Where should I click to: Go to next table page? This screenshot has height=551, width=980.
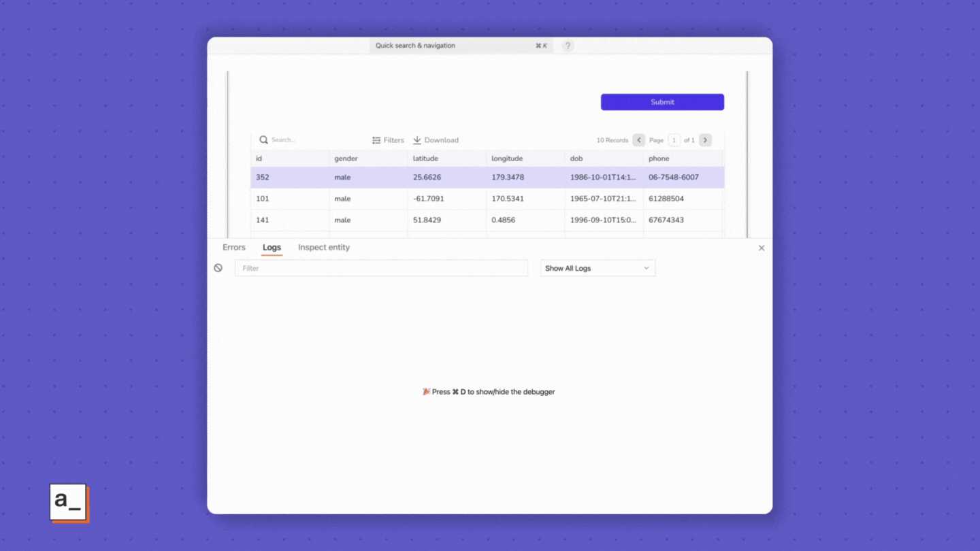pos(705,140)
